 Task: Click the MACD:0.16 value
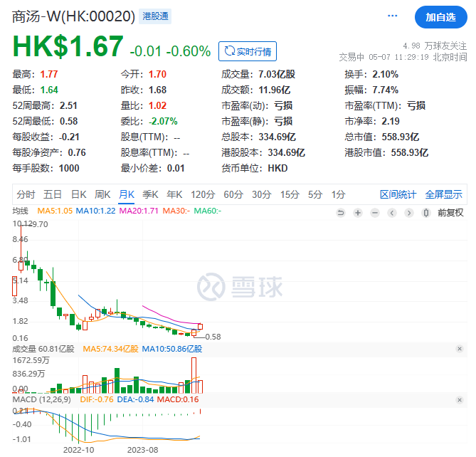click(178, 399)
